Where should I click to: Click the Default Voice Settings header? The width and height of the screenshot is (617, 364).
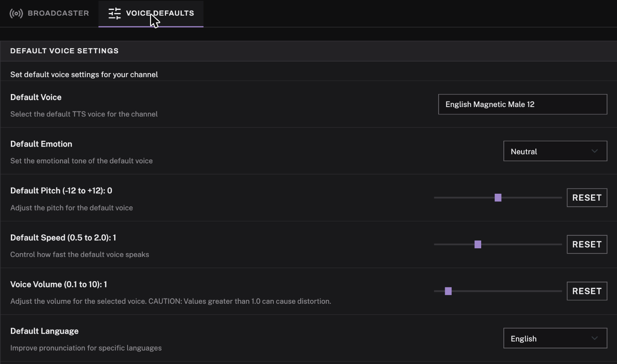click(64, 51)
